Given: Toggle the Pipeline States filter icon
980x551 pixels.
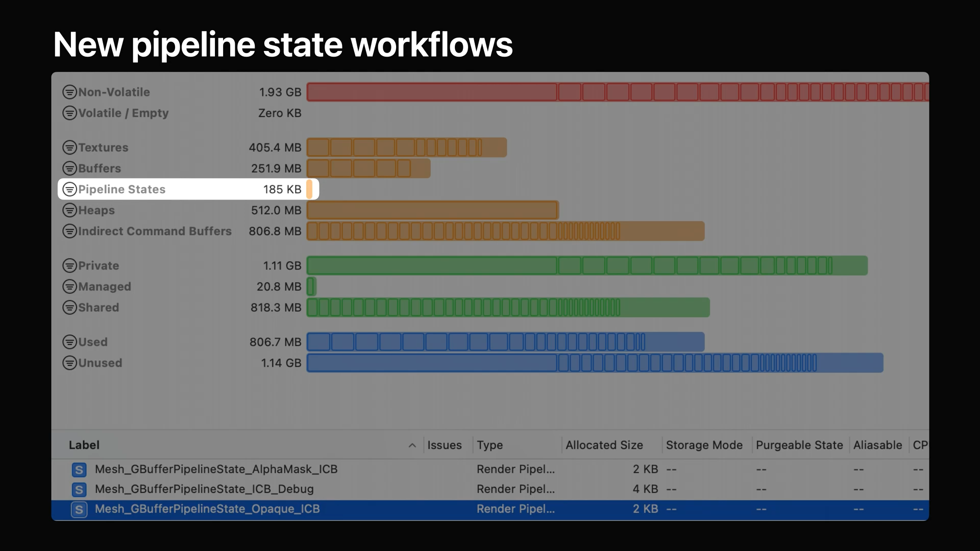Looking at the screenshot, I should point(69,189).
